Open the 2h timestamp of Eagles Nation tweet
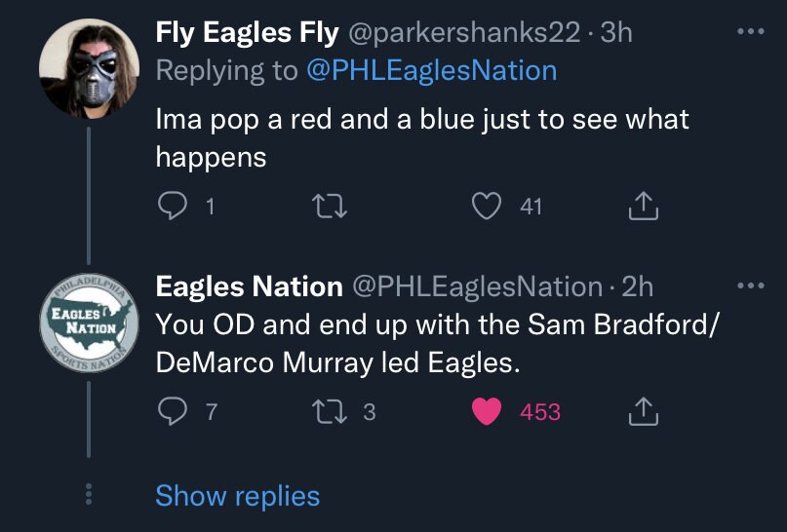This screenshot has width=787, height=532. click(637, 286)
